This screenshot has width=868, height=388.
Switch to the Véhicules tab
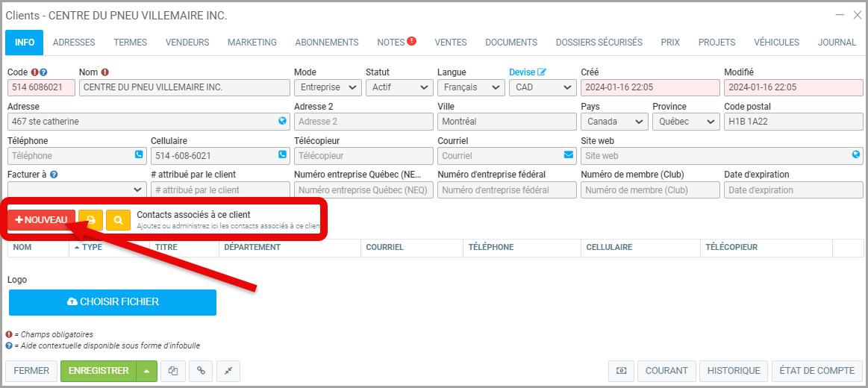tap(776, 43)
